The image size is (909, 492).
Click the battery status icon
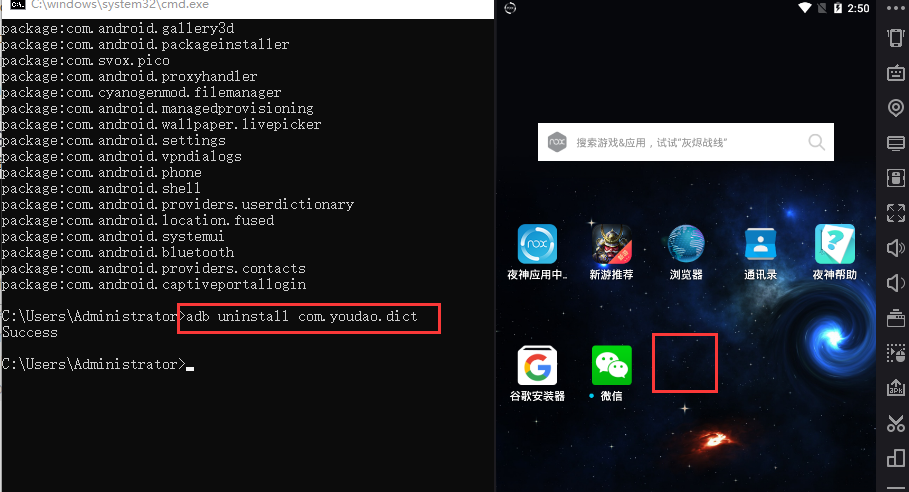pyautogui.click(x=838, y=8)
